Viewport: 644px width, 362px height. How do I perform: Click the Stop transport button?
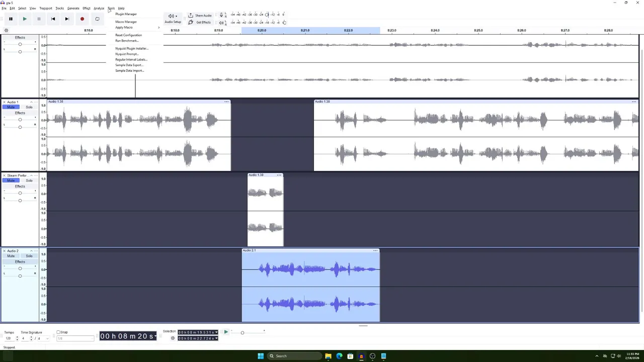tap(39, 19)
